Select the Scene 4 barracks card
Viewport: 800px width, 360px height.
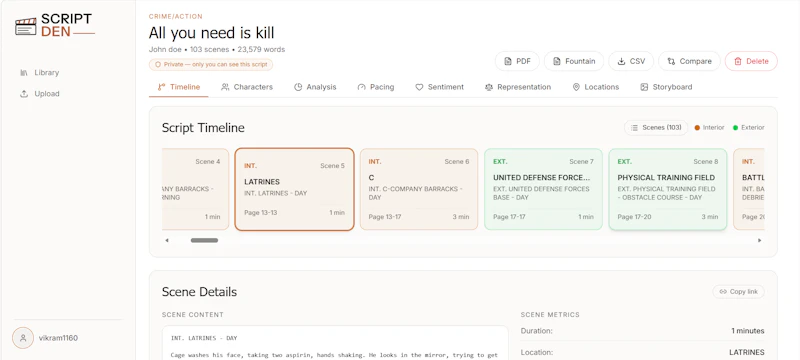[x=195, y=189]
